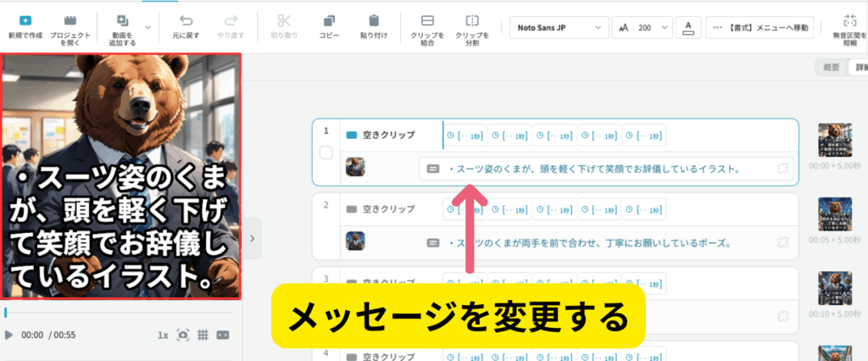Click the 空きクリップ label in clip 4
868x361 pixels.
coord(388,357)
